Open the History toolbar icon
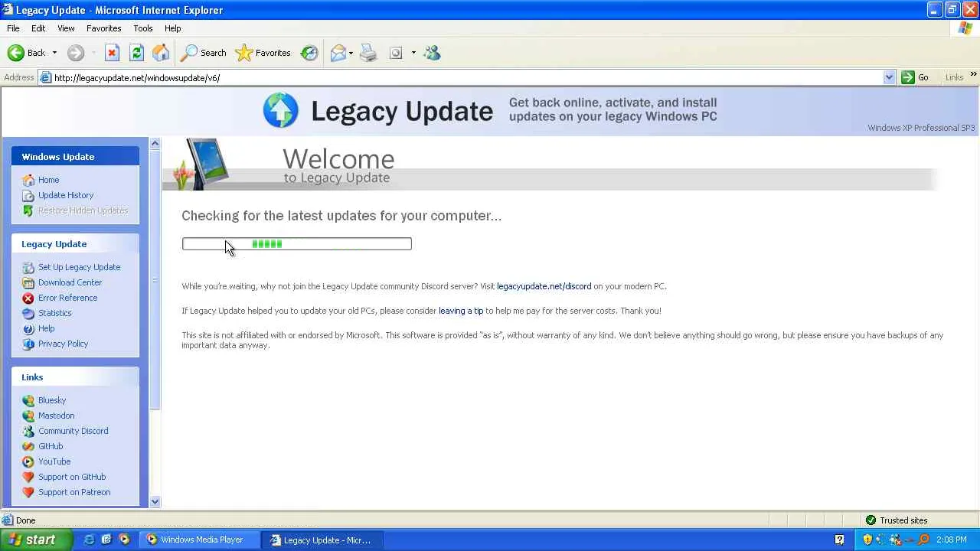980x551 pixels. pos(309,53)
